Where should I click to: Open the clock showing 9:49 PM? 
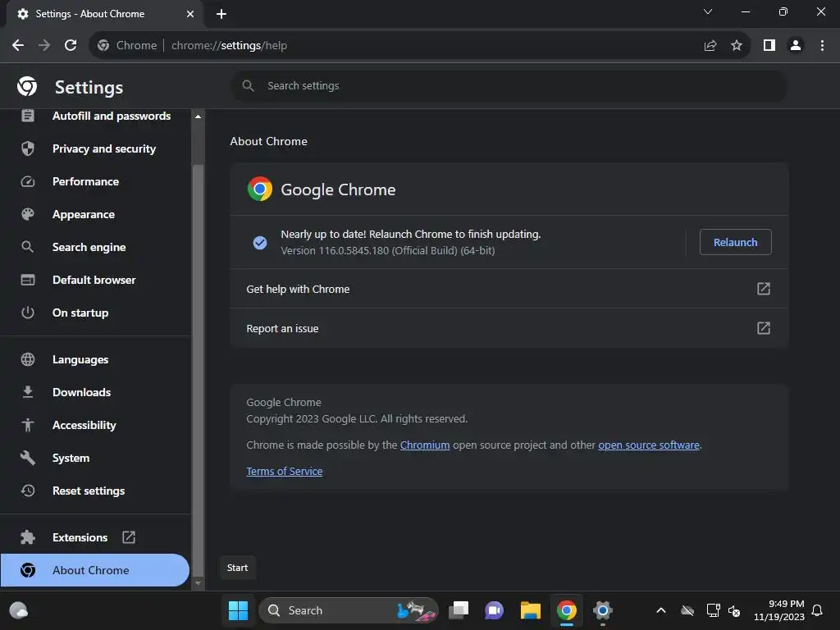[779, 610]
